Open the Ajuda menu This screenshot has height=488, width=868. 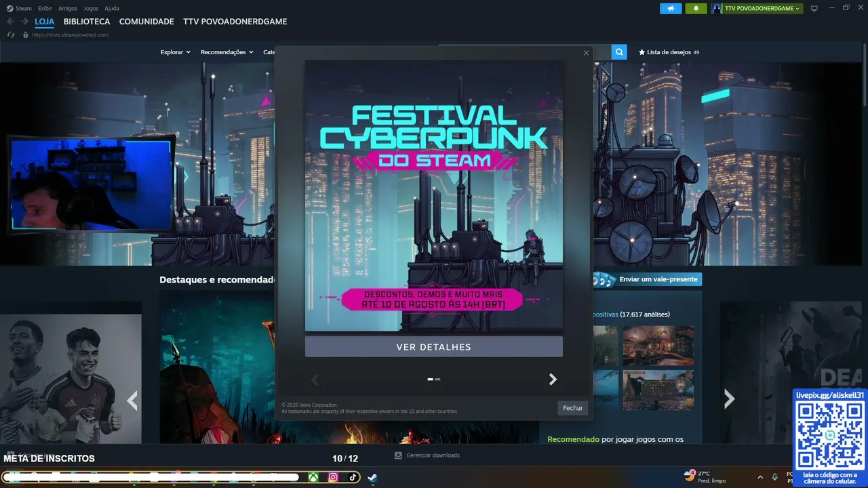click(112, 8)
